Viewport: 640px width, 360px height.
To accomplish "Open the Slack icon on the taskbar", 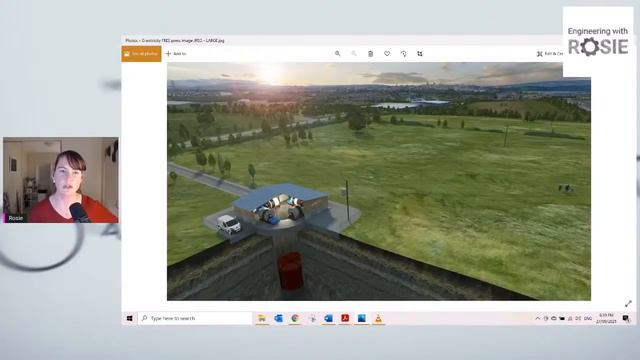I will (x=312, y=318).
